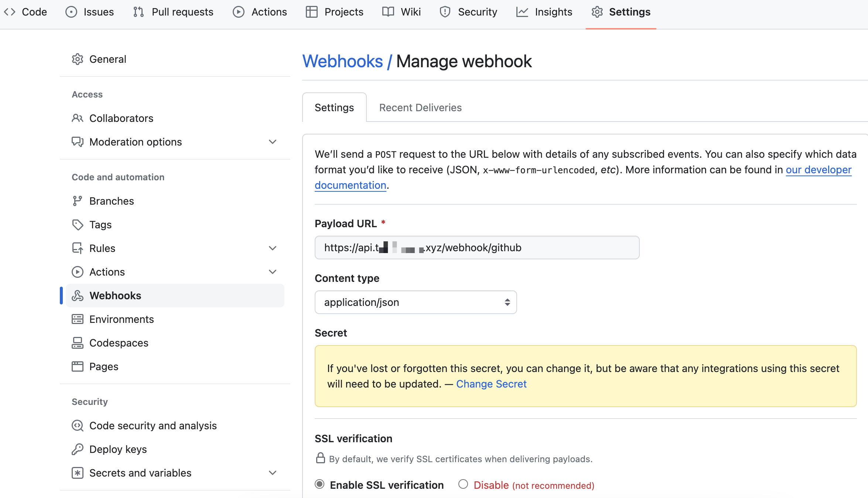The height and width of the screenshot is (498, 868).
Task: Click the Wiki book icon
Action: 388,12
